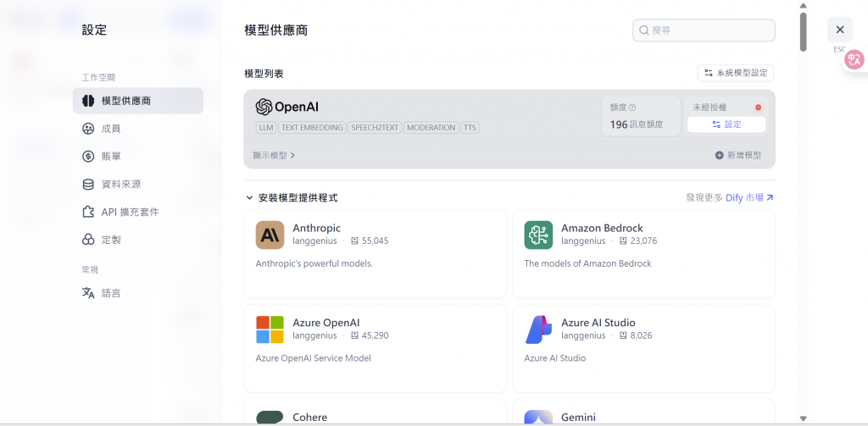
Task: Click the SPEECH2TEXT tag under OpenAI
Action: (x=375, y=128)
